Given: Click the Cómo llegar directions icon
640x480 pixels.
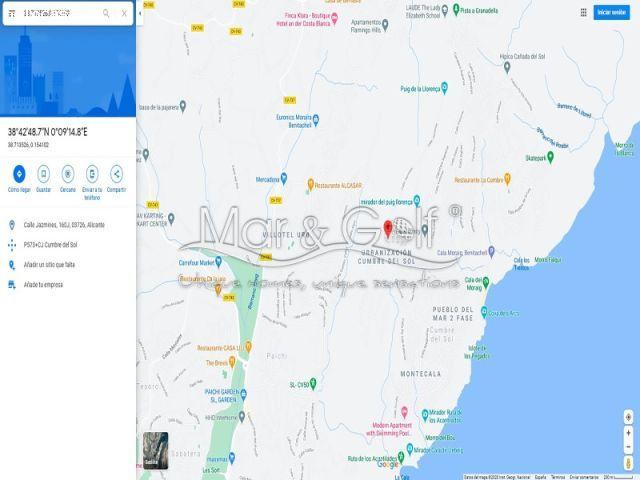Looking at the screenshot, I should coord(19,174).
